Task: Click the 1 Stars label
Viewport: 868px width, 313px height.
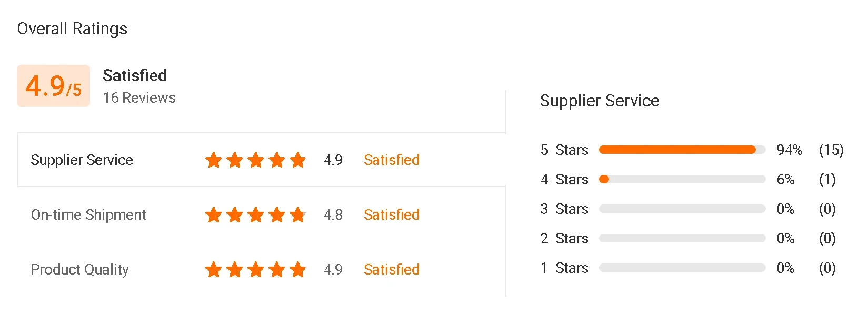Action: [x=564, y=268]
